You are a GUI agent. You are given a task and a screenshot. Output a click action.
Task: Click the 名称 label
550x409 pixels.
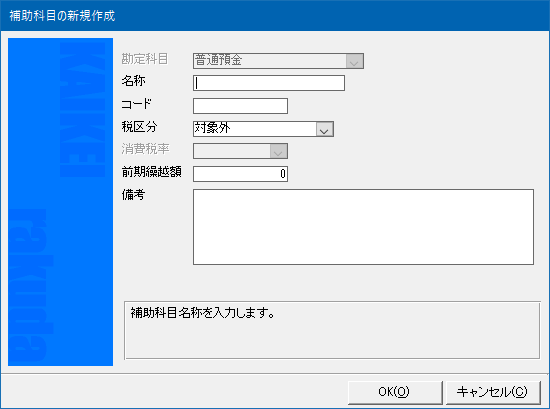tap(133, 81)
